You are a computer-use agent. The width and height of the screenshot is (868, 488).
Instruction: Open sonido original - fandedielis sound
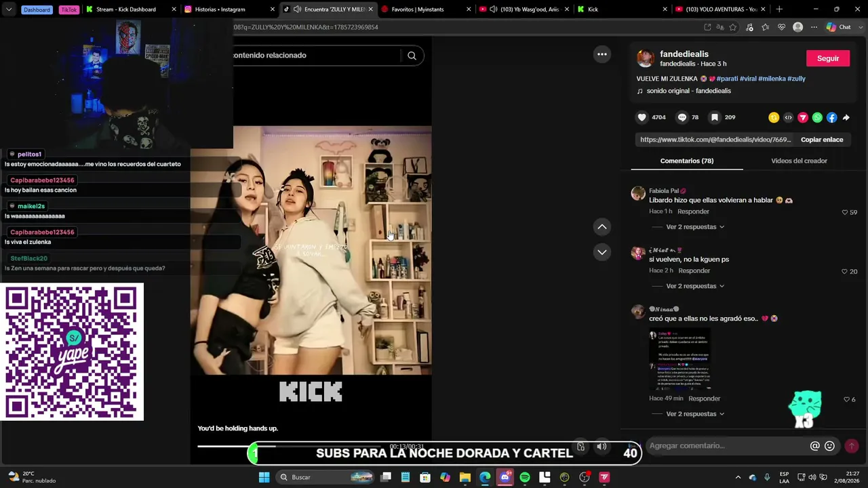pyautogui.click(x=688, y=91)
